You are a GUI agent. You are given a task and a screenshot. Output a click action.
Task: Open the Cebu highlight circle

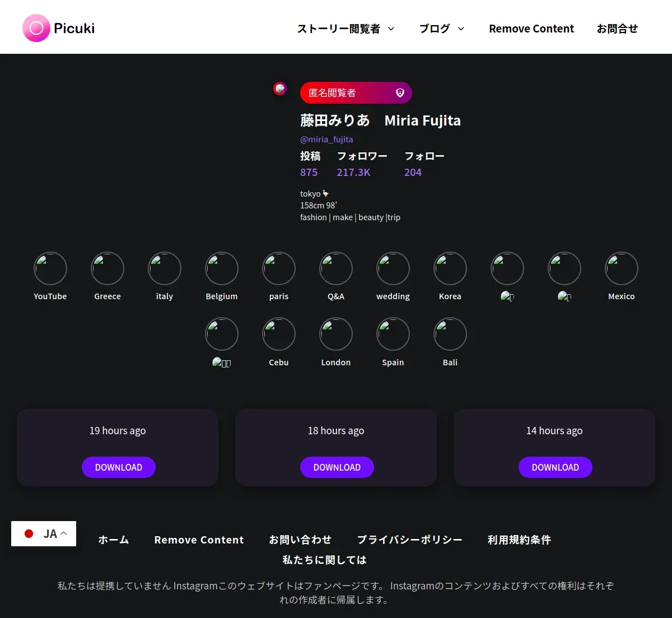[279, 334]
